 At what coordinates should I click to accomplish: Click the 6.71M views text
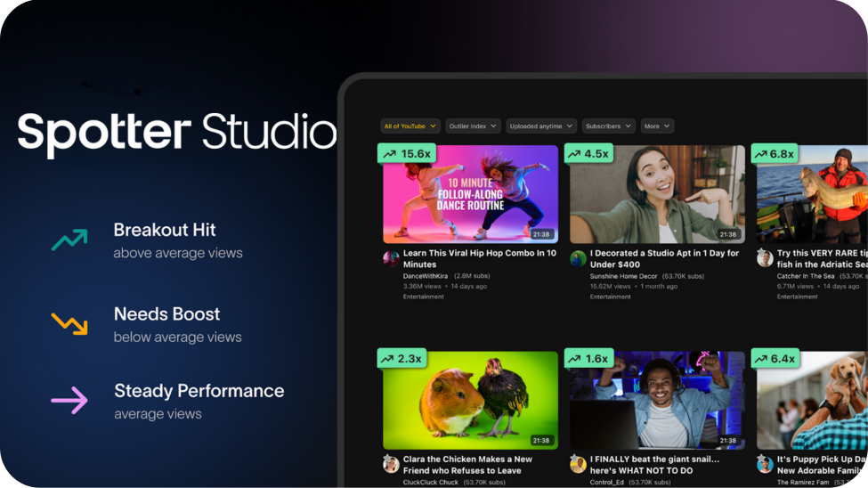pyautogui.click(x=795, y=287)
